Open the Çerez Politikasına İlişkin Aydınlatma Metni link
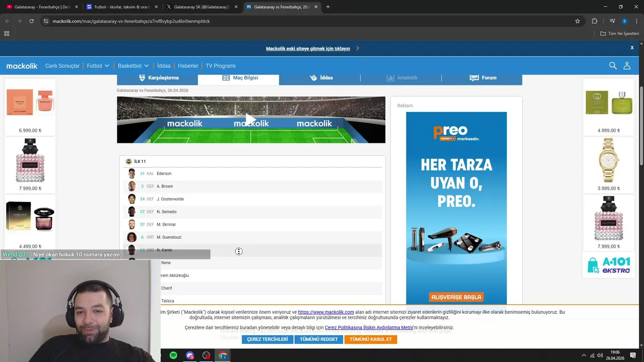Viewport: 644px width, 362px height. tap(369, 327)
